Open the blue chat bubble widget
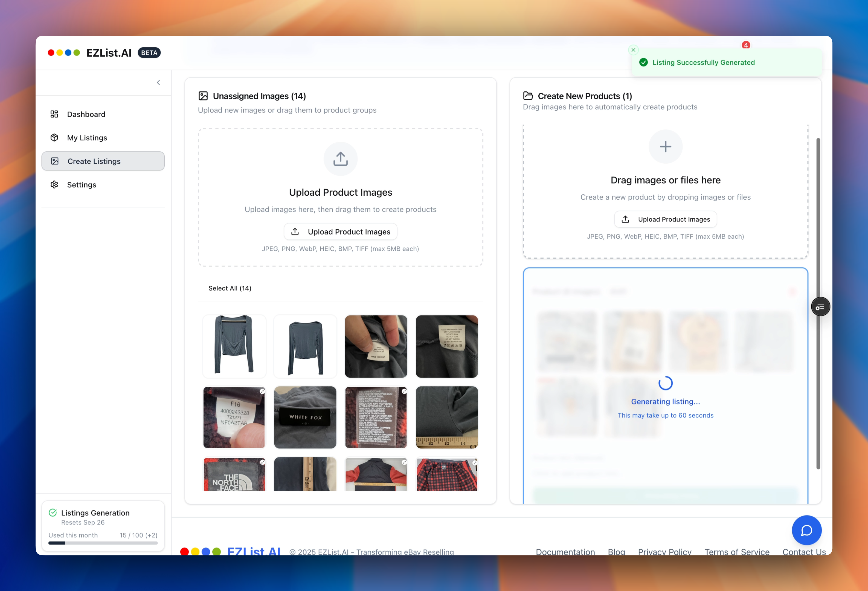868x591 pixels. [x=806, y=530]
